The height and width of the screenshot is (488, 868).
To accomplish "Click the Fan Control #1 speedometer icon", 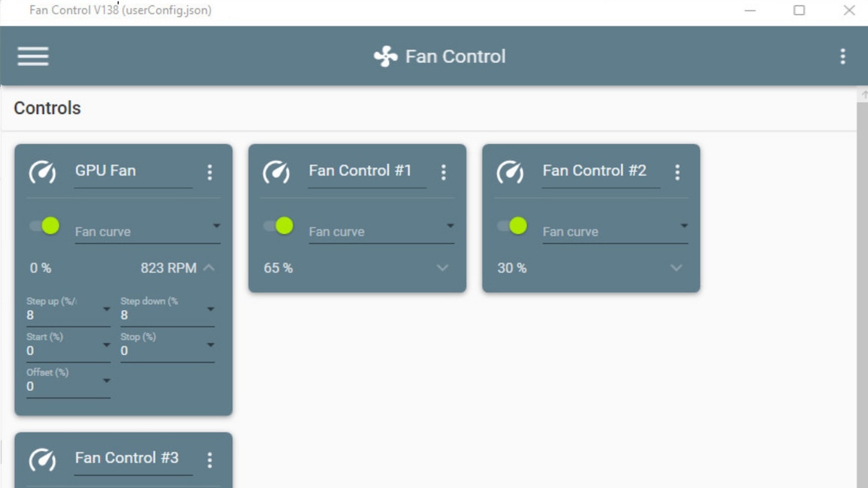I will (276, 172).
